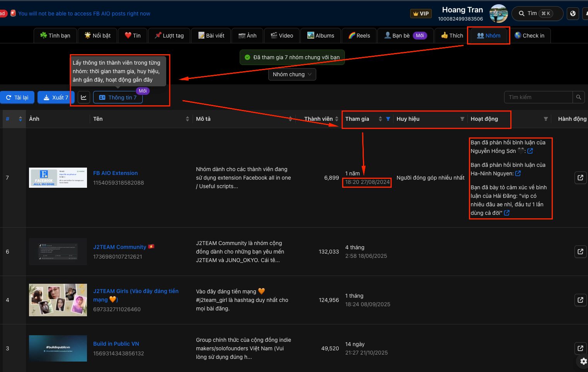
Task: Sort the Mô tả column
Action: click(290, 119)
